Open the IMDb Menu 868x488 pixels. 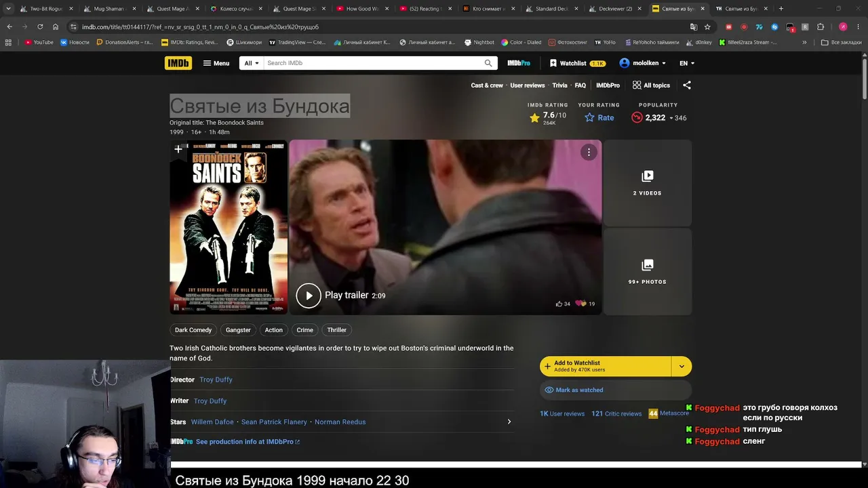pyautogui.click(x=216, y=63)
